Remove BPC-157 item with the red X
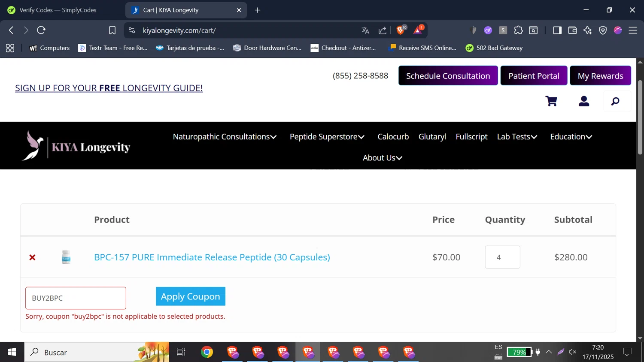 pyautogui.click(x=32, y=257)
